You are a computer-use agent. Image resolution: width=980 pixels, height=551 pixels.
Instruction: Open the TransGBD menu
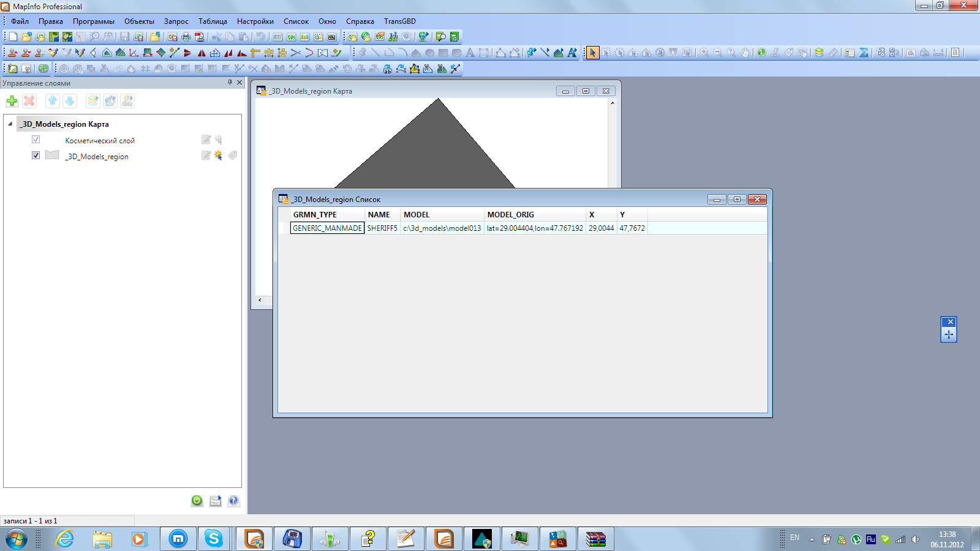(x=399, y=21)
